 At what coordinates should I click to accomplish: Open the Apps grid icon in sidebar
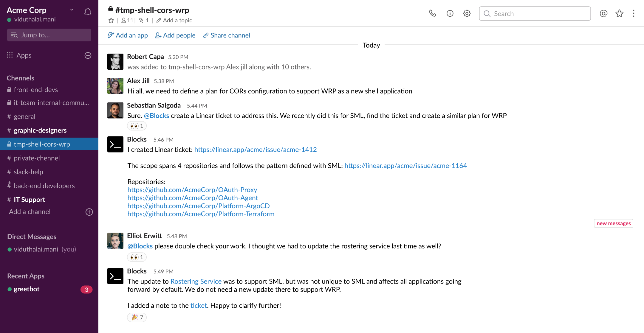10,55
